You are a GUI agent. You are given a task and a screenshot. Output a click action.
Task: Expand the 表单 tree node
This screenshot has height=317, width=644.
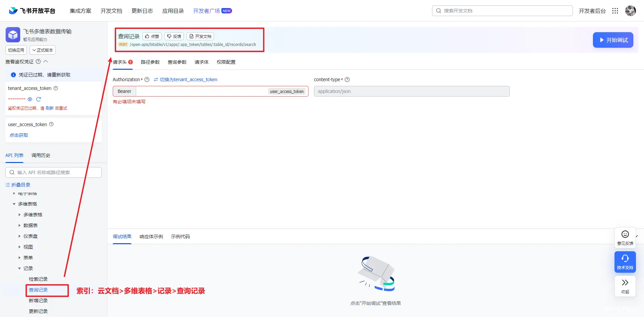point(19,258)
